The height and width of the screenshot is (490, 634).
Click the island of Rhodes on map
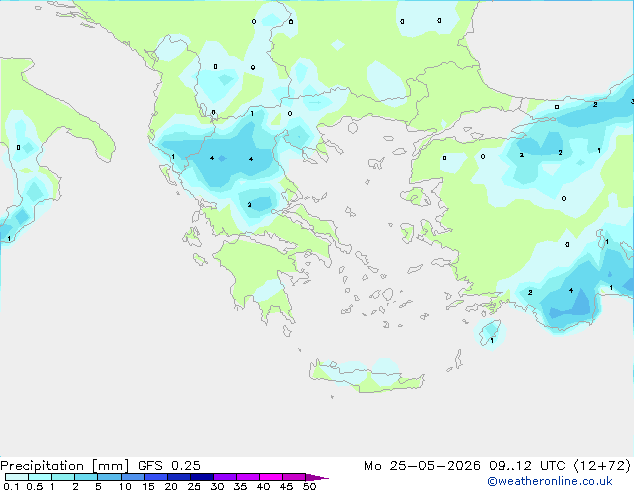[x=490, y=332]
